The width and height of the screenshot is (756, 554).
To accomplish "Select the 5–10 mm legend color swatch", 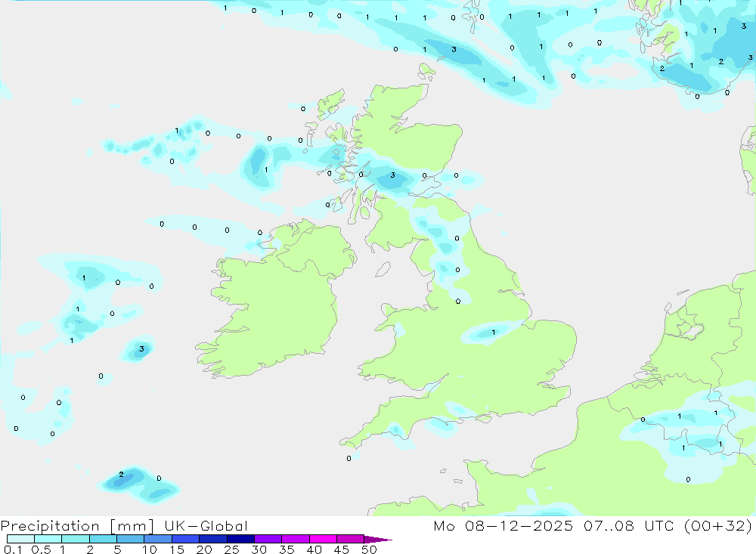I will tap(130, 539).
